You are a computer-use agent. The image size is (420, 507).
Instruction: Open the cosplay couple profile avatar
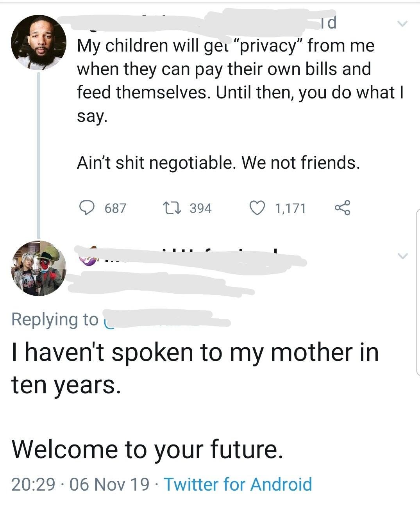(x=38, y=268)
